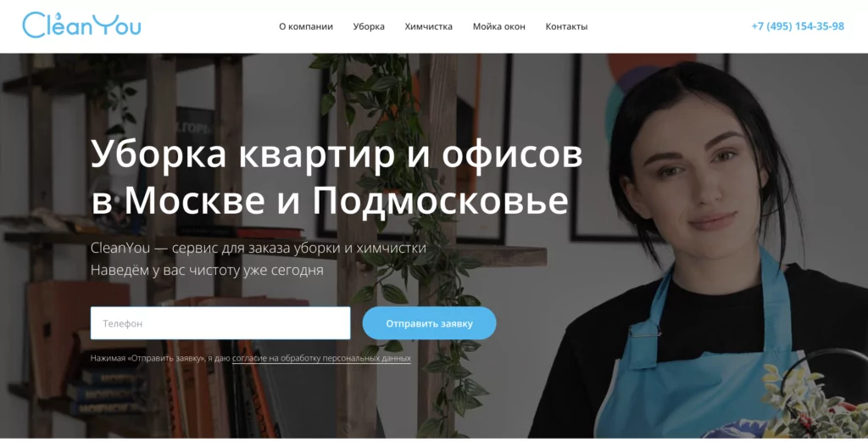Open the Химчистка page
The image size is (868, 442).
[428, 26]
